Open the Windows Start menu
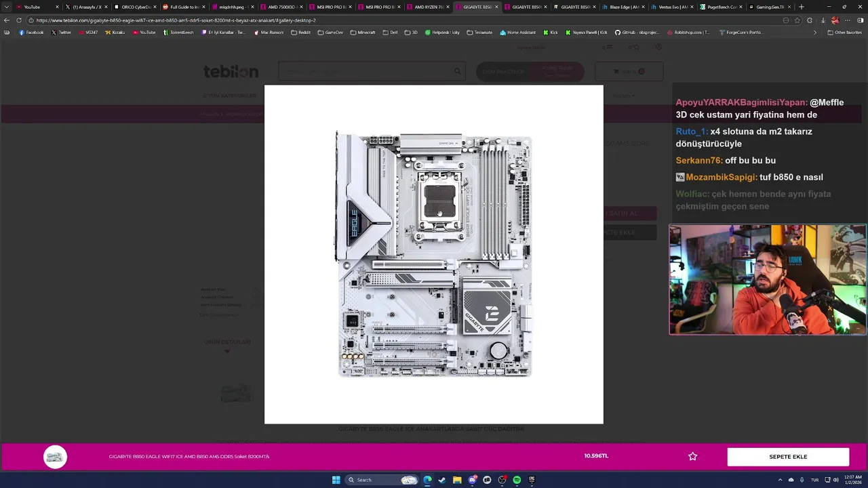The image size is (868, 488). pyautogui.click(x=336, y=480)
